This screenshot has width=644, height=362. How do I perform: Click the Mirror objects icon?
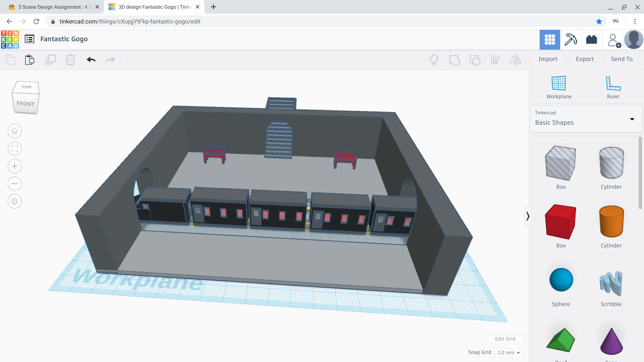pos(516,59)
